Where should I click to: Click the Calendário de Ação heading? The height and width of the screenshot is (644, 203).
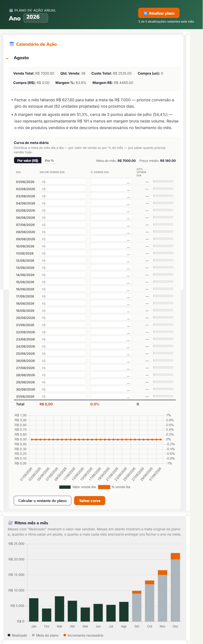[36, 44]
